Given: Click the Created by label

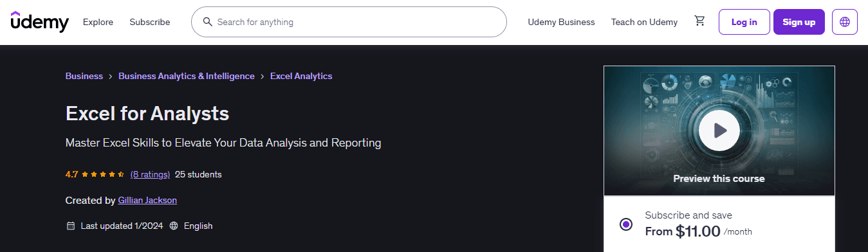Looking at the screenshot, I should 91,200.
